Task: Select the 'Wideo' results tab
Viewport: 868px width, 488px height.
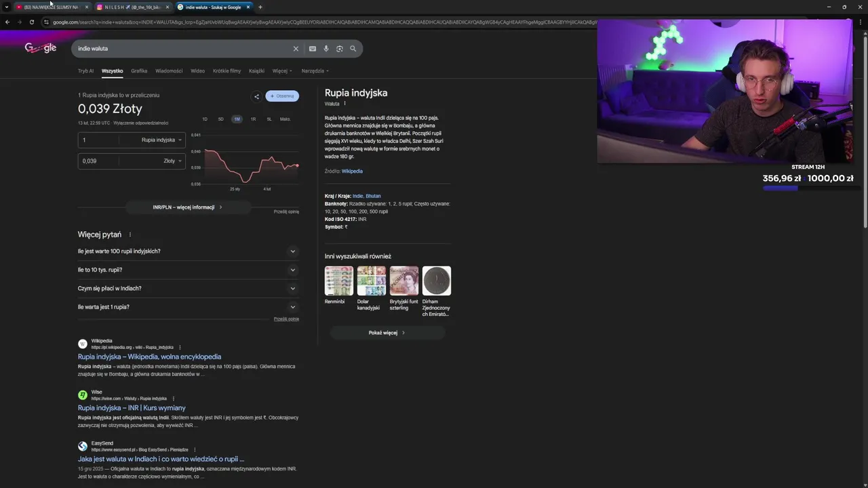Action: (197, 70)
